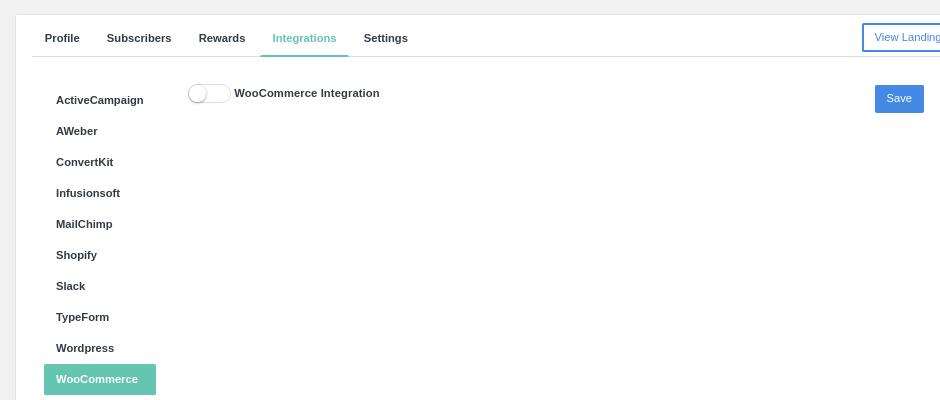
Task: Open the MailChimp integration
Action: click(x=84, y=224)
